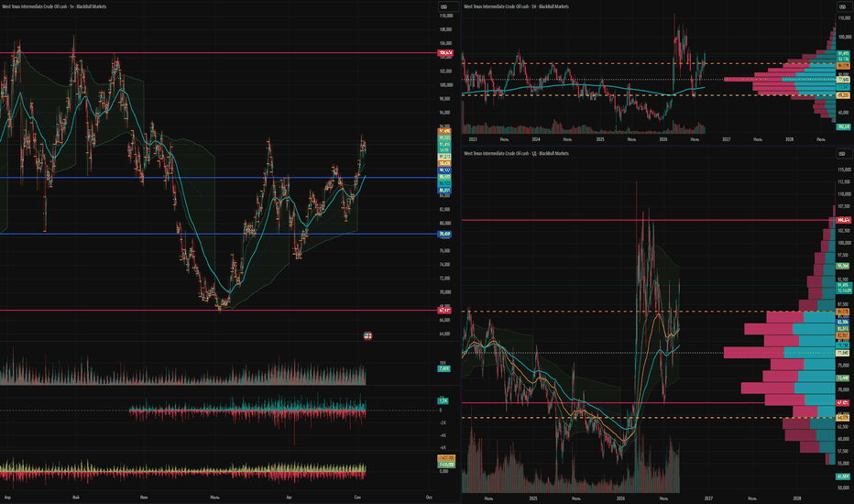854x504 pixels.
Task: Click the 292,6K volume label on weekly chart scale
Action: [844, 127]
